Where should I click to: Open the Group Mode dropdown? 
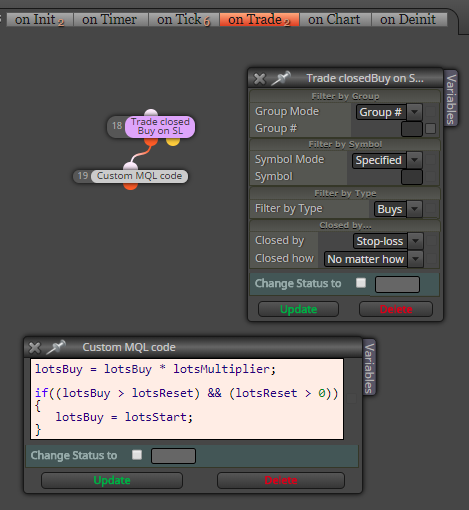click(x=415, y=112)
